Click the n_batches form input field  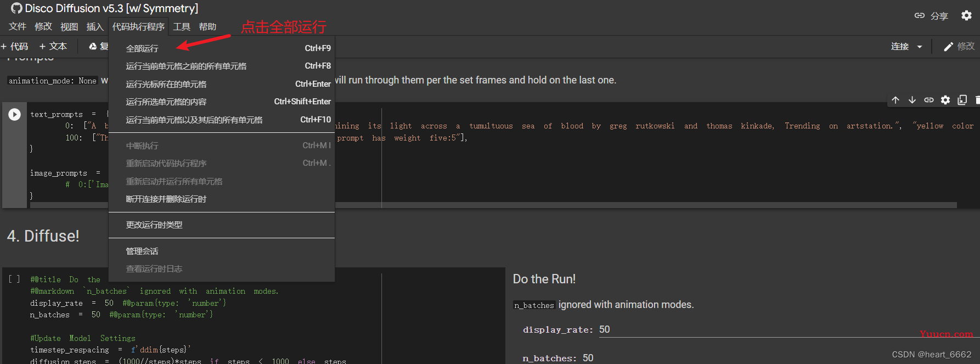781,358
